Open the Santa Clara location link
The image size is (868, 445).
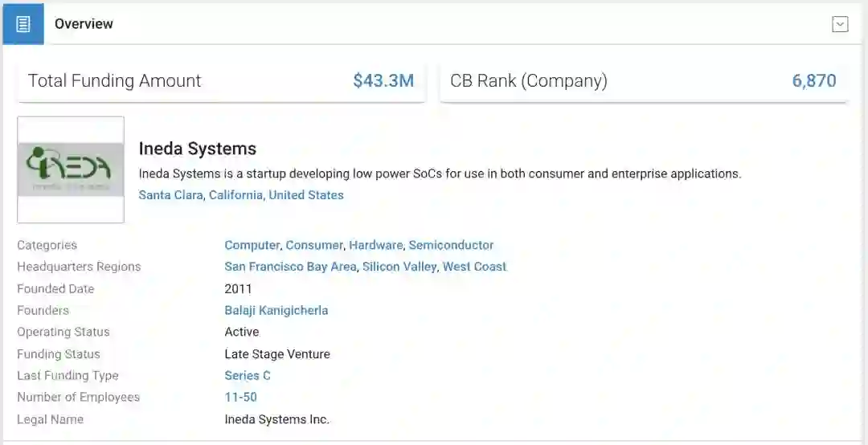click(x=170, y=195)
